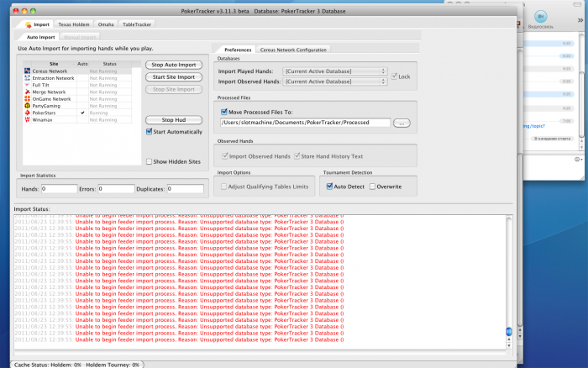The image size is (588, 368).
Task: Open the TableTracker tab
Action: pyautogui.click(x=137, y=24)
